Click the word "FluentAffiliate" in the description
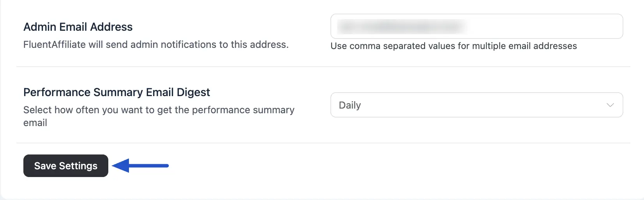Viewport: 644px width, 200px height. tap(55, 44)
